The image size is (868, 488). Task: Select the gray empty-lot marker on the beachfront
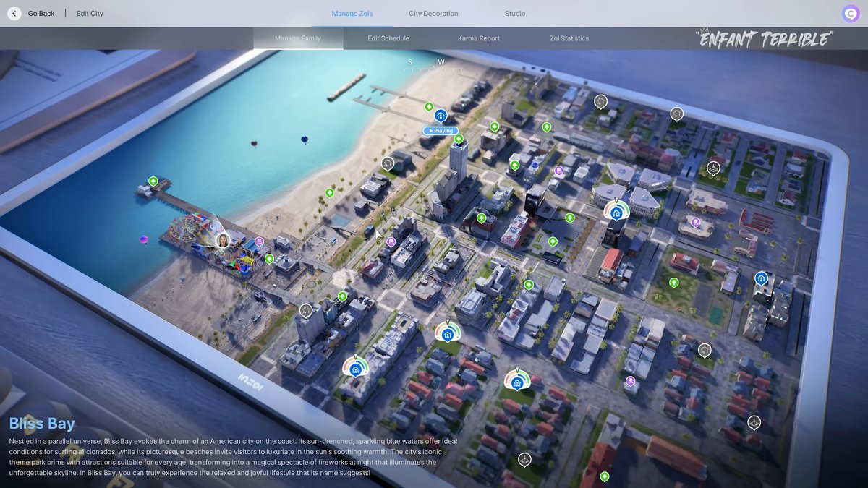pos(388,163)
